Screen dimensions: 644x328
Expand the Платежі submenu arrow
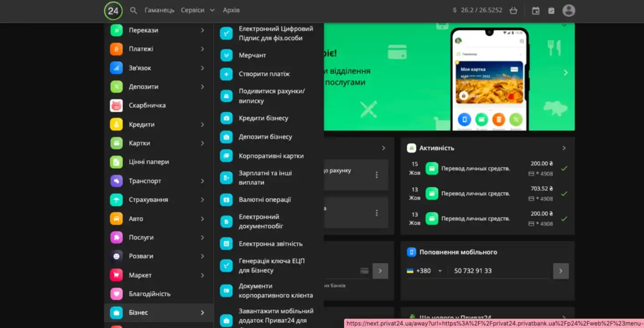pos(203,49)
